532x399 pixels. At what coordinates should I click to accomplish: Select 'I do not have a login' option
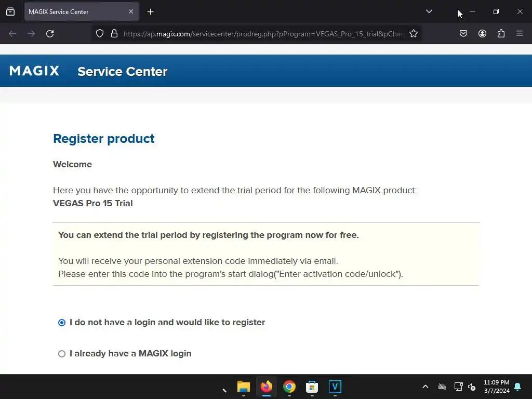pyautogui.click(x=62, y=322)
